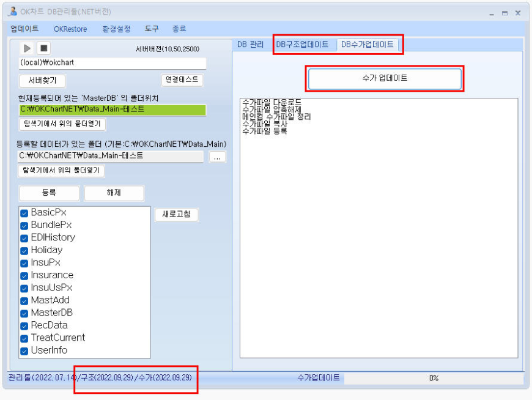
Task: Open the 도구 menu
Action: (x=152, y=29)
